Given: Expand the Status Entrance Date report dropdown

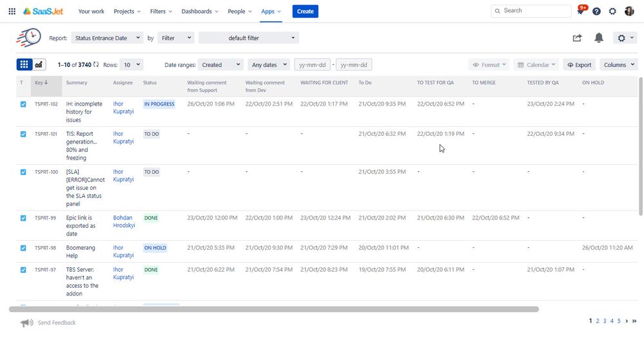Looking at the screenshot, I should coord(107,38).
